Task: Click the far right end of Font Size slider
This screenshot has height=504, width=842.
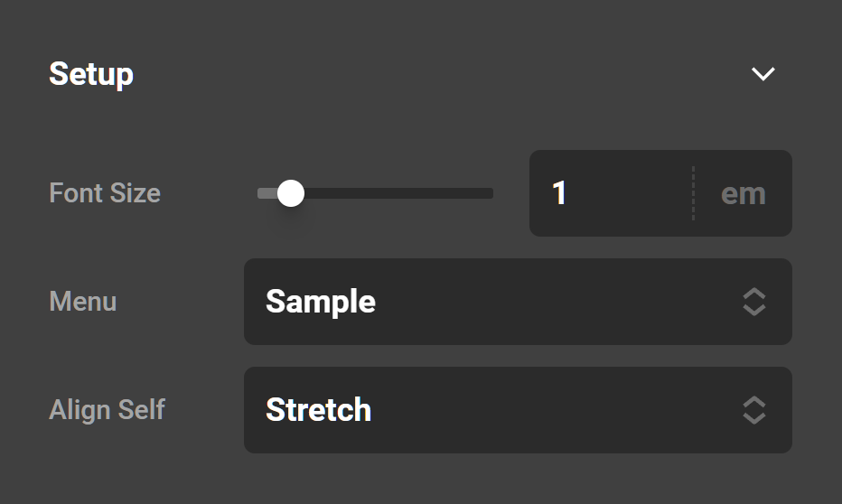Action: click(490, 193)
